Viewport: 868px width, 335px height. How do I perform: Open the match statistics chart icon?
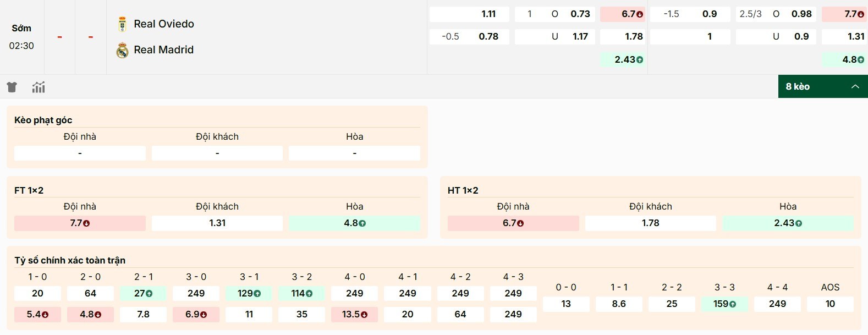tap(39, 87)
